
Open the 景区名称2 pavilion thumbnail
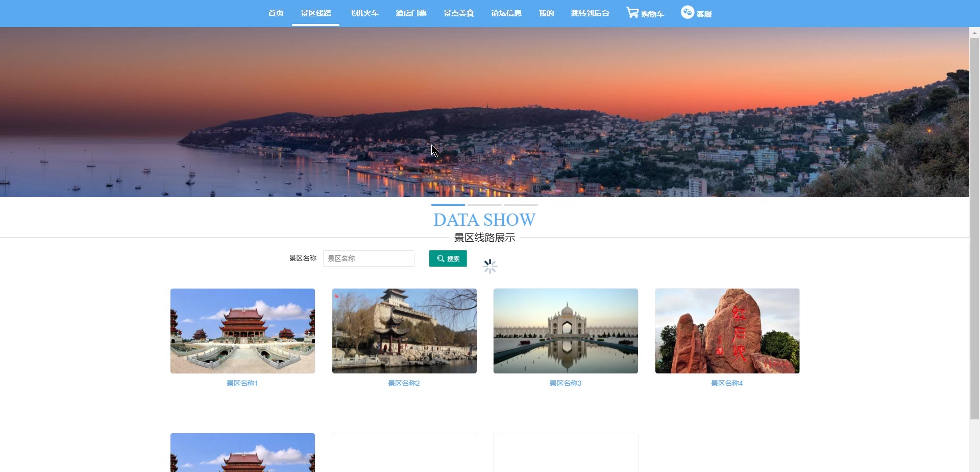pos(404,331)
